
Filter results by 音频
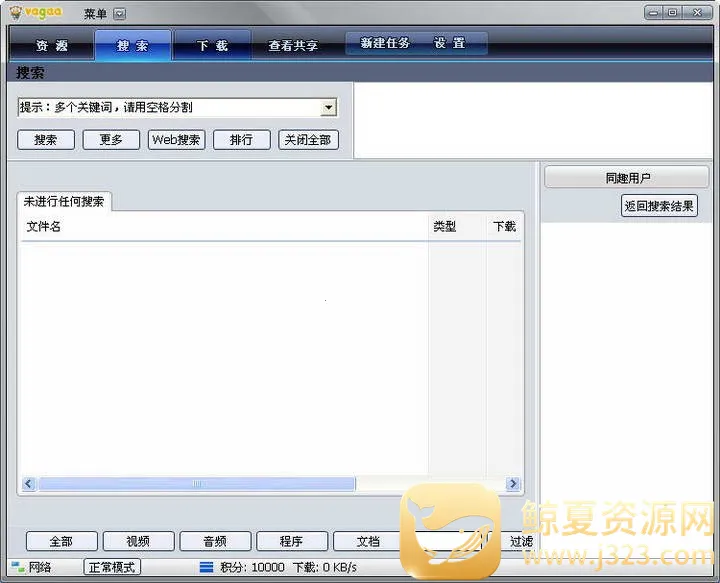(214, 541)
